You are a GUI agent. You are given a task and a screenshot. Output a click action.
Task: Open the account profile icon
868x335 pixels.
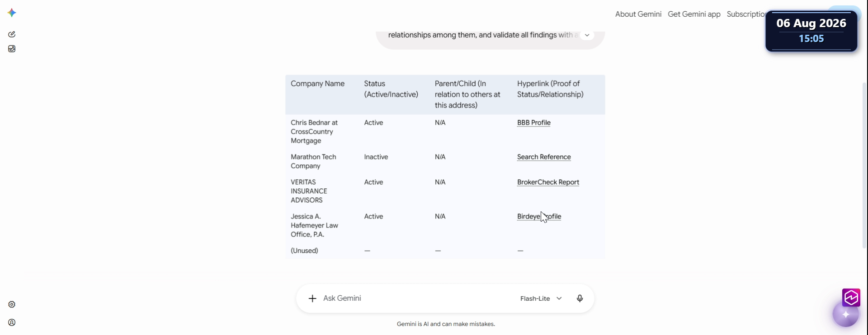12,322
